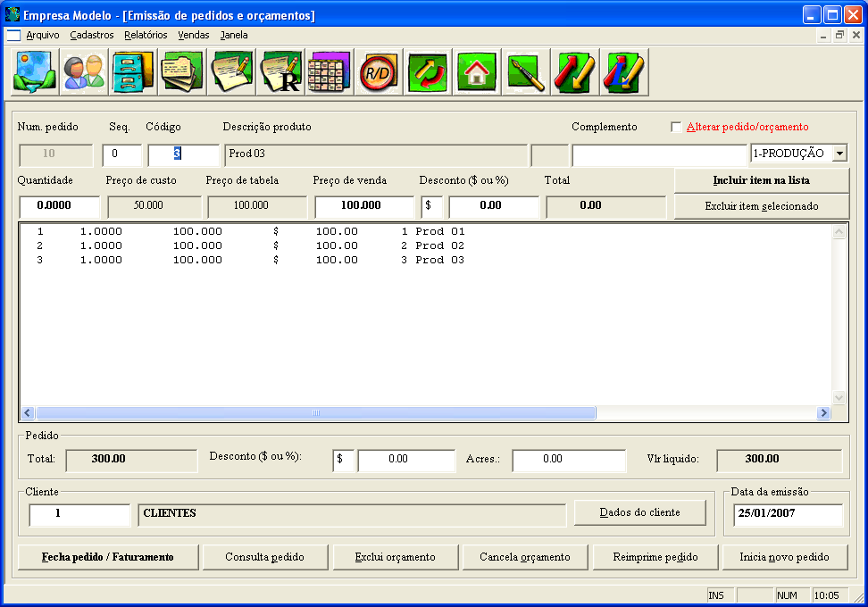Open the Relatórios menu

pos(146,35)
